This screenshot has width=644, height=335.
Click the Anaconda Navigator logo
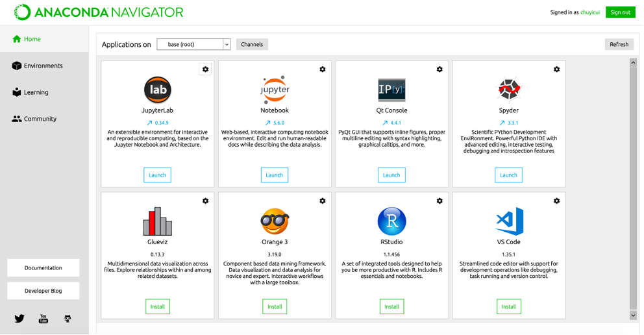(x=99, y=12)
